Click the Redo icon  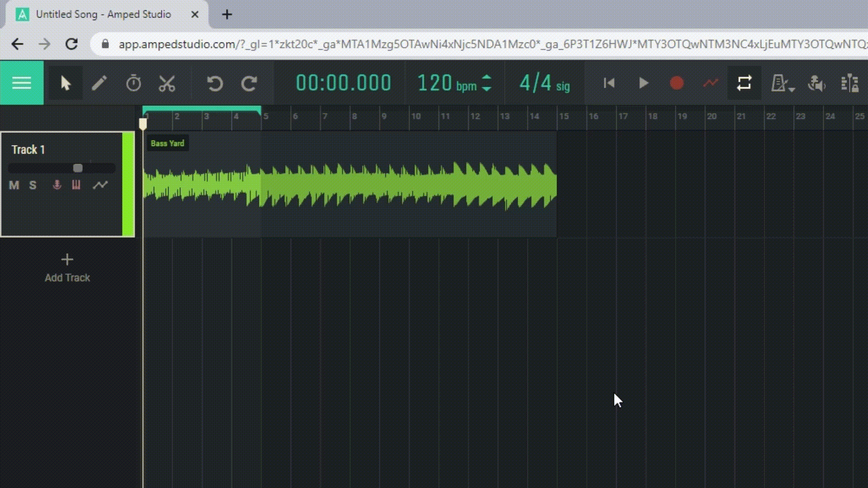click(249, 83)
